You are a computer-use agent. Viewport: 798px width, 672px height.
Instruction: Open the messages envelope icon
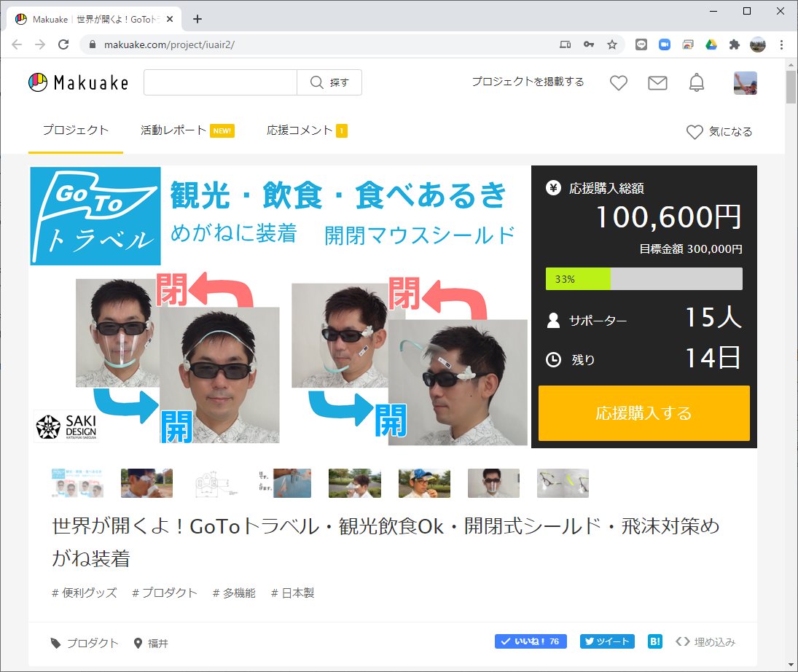(x=657, y=82)
